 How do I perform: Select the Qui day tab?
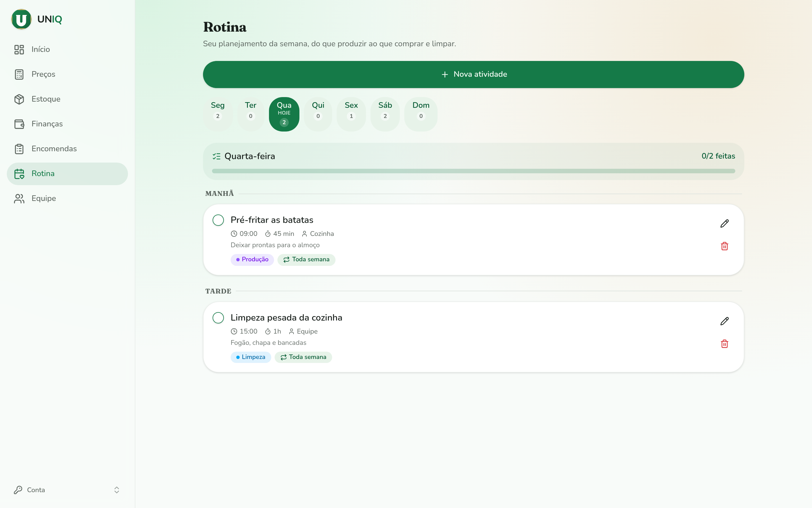318,114
